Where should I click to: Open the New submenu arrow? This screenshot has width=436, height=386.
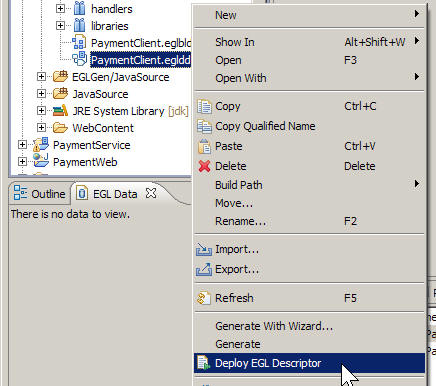click(417, 14)
